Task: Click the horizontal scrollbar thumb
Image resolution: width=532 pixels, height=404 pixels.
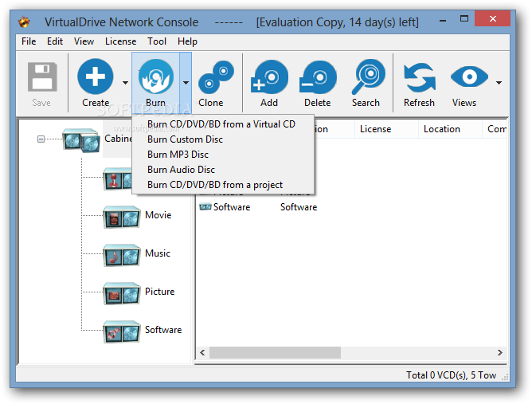Action: coord(275,352)
